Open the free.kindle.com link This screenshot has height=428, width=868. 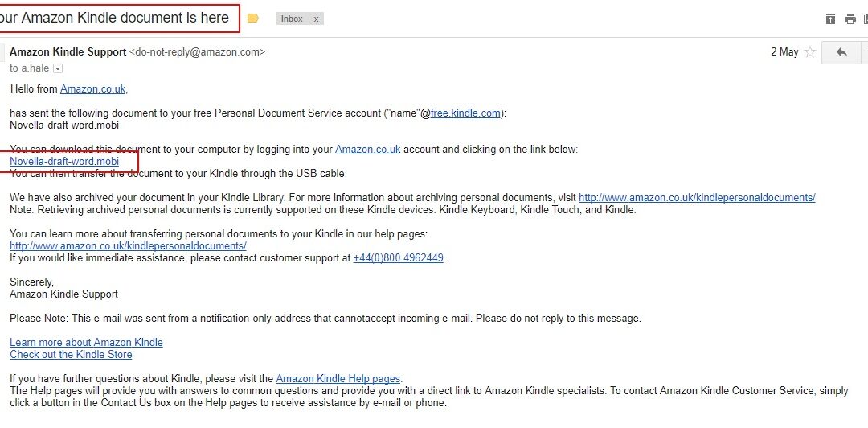pos(465,113)
